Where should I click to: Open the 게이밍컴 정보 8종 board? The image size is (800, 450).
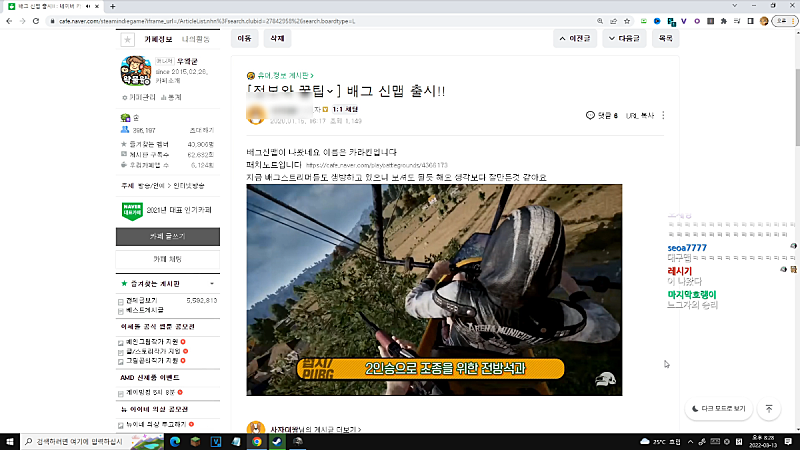point(151,392)
